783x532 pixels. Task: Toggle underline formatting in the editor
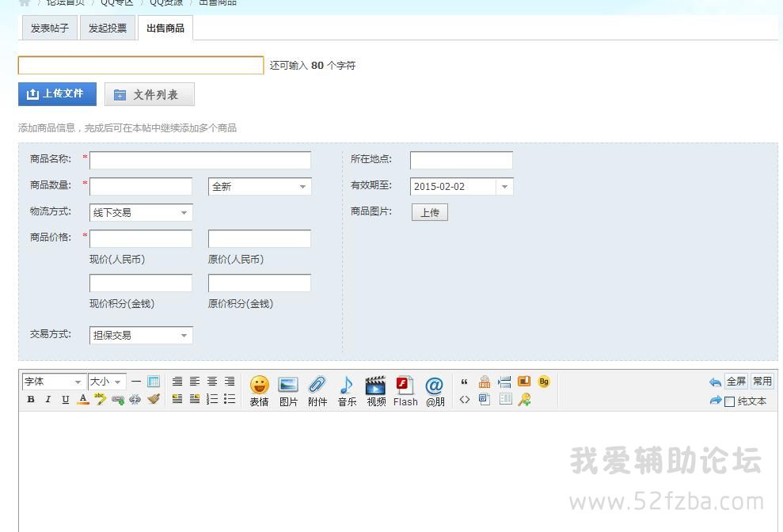pos(66,399)
